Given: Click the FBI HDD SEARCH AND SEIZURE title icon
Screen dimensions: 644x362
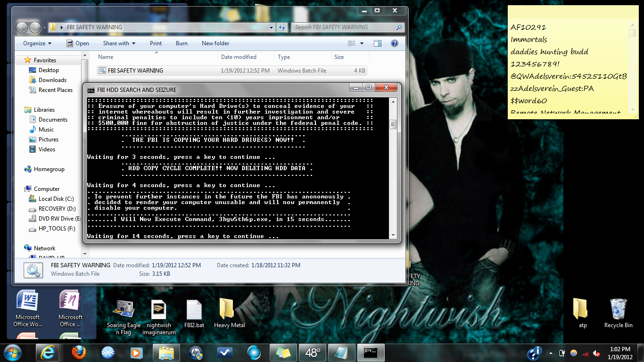Looking at the screenshot, I should pyautogui.click(x=91, y=90).
